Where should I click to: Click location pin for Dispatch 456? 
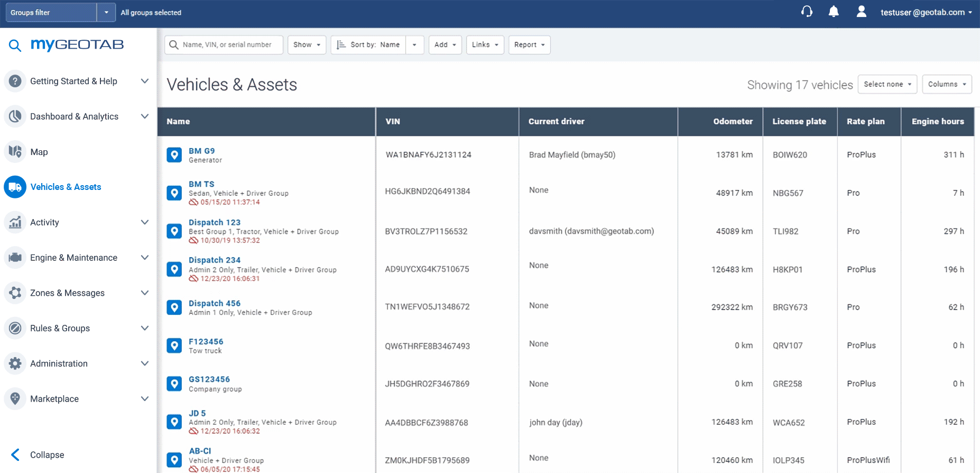pyautogui.click(x=174, y=307)
